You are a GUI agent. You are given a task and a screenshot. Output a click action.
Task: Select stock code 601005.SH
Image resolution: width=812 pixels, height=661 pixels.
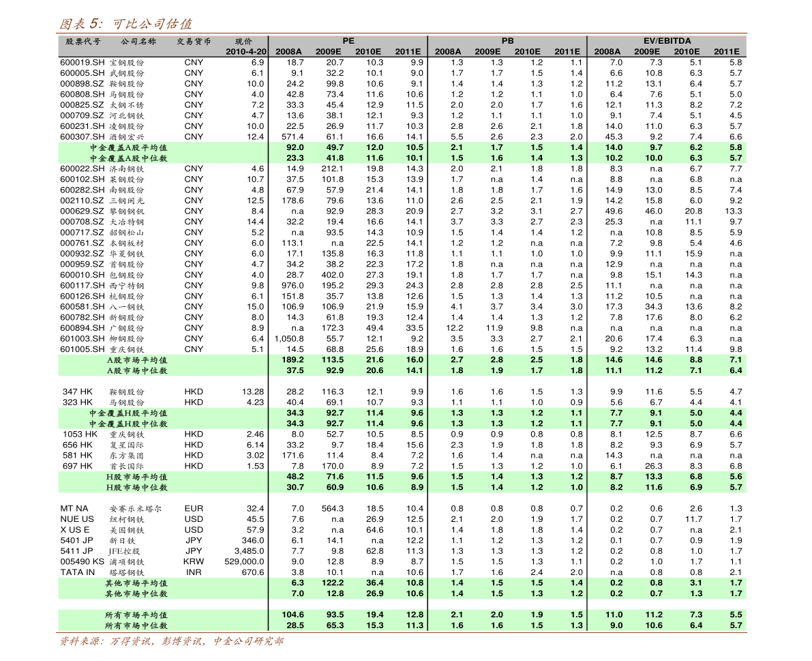82,349
